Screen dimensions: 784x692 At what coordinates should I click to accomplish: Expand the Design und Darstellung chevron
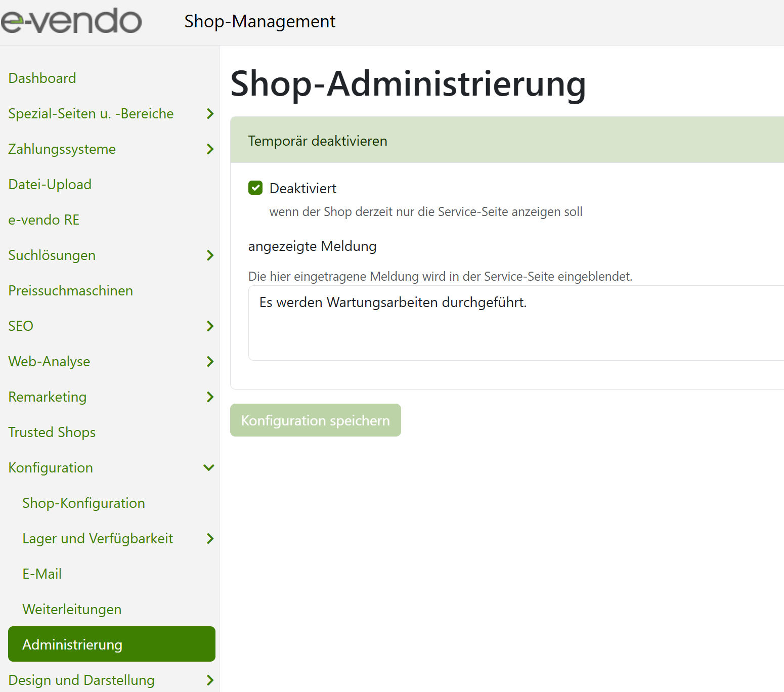210,680
